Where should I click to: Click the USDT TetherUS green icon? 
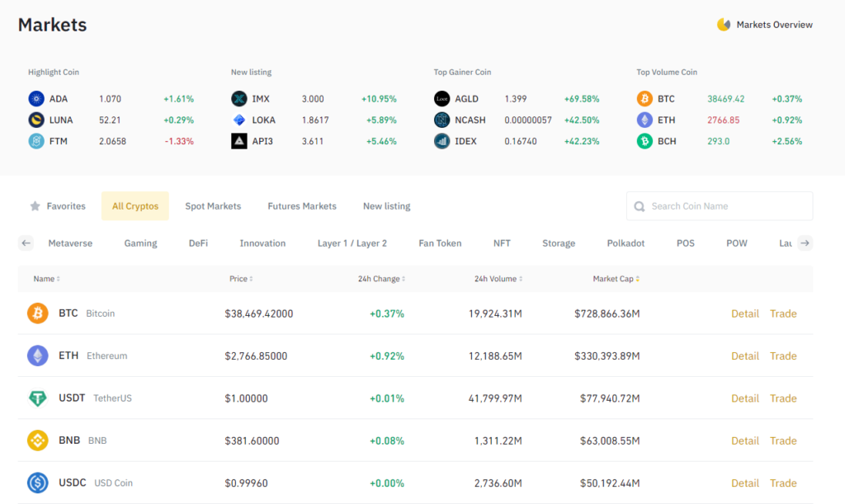pyautogui.click(x=39, y=398)
